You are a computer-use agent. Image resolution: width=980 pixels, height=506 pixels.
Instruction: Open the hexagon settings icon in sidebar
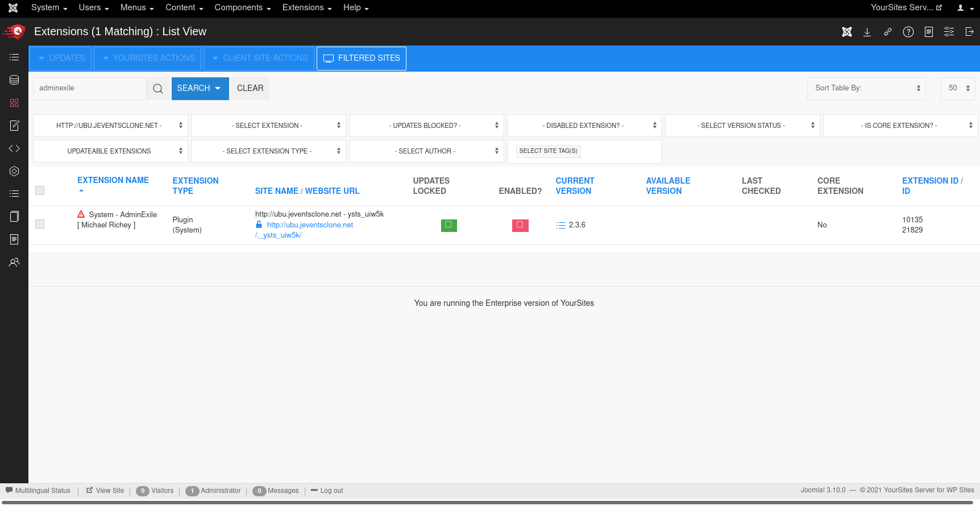pos(14,171)
